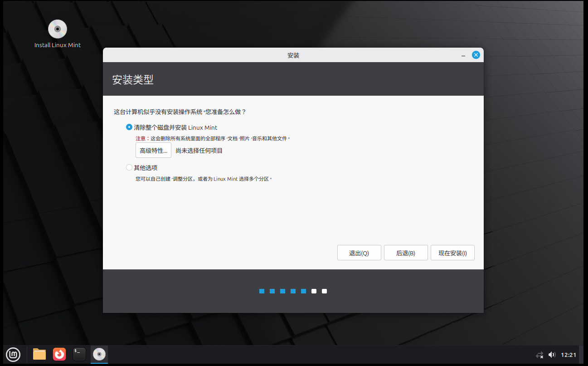Click the 安装 window title bar
This screenshot has height=366, width=588.
pos(293,54)
